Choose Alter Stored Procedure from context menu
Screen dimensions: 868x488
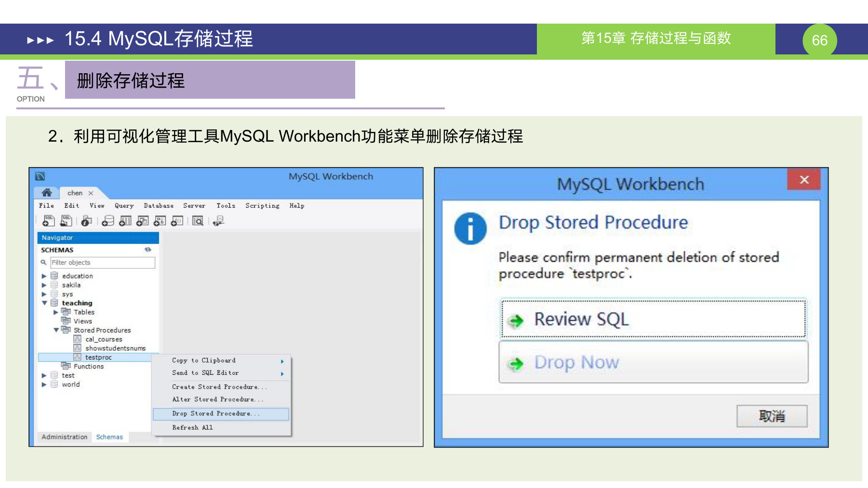coord(221,399)
